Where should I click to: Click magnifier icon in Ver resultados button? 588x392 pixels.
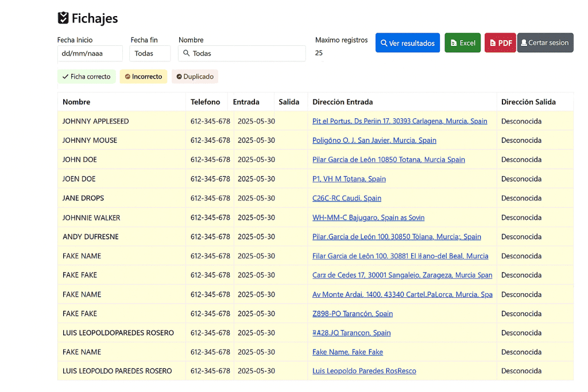tap(384, 43)
